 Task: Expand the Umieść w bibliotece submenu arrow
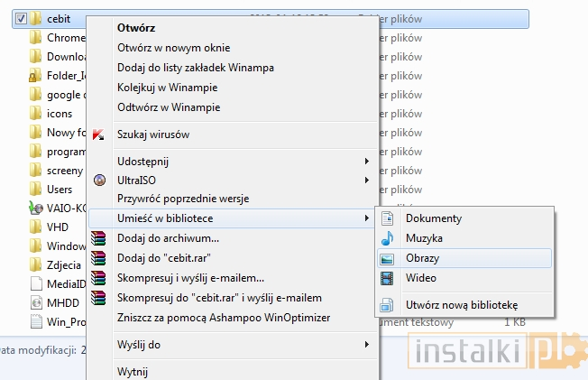pyautogui.click(x=367, y=218)
